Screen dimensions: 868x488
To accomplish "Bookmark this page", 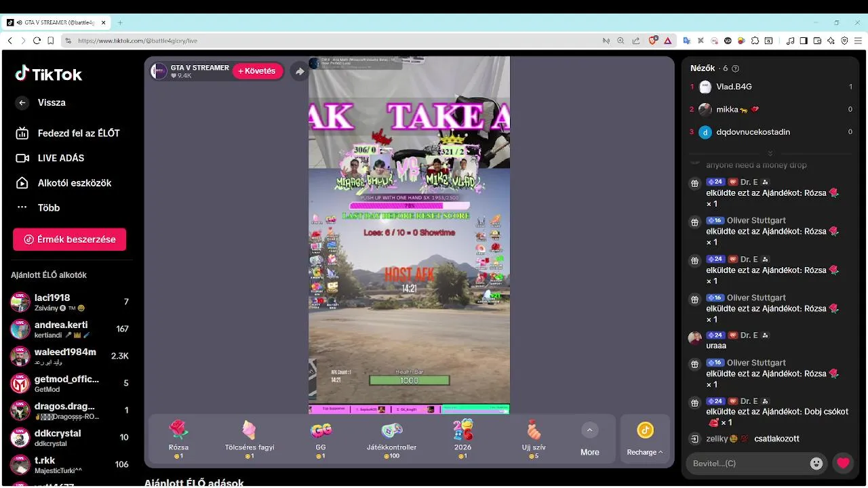I will 51,41.
